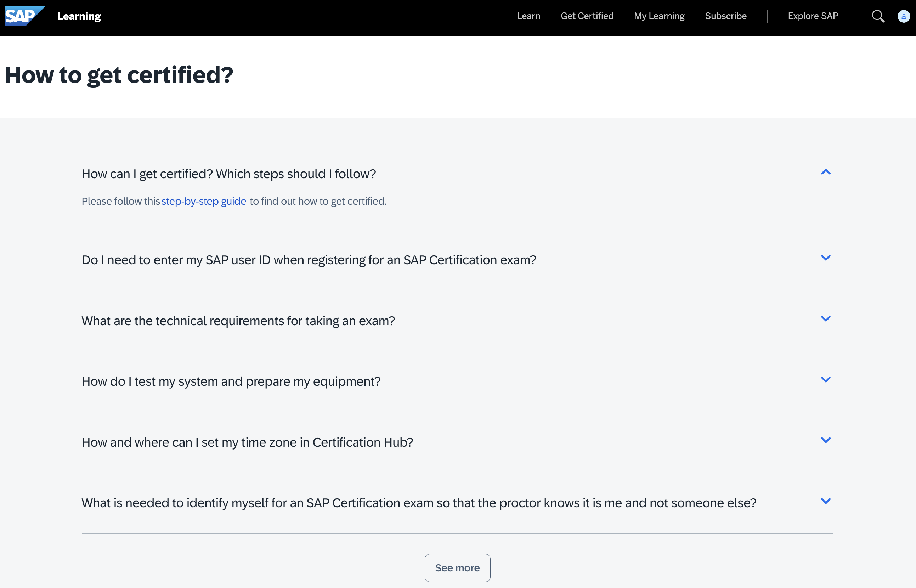Click 'What are the technical requirements' question
This screenshot has height=588, width=916.
tap(238, 321)
